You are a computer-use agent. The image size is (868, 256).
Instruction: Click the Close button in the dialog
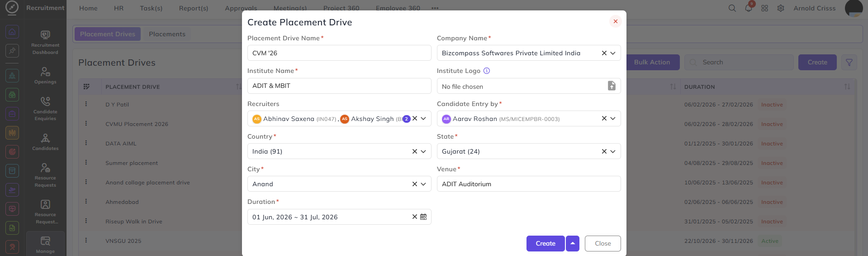(602, 243)
